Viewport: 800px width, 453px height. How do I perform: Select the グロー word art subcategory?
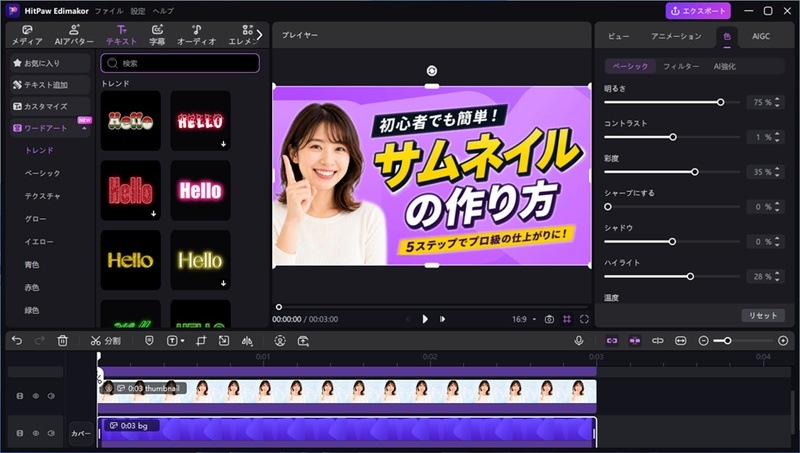35,219
